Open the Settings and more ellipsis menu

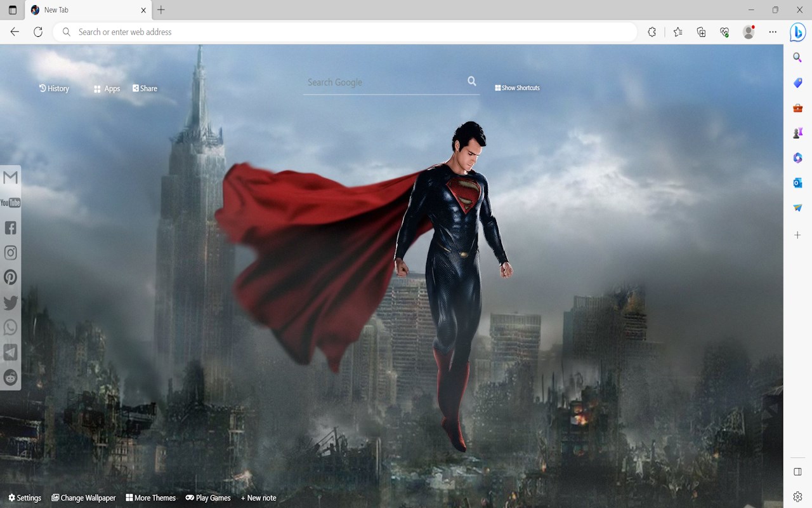pos(773,32)
